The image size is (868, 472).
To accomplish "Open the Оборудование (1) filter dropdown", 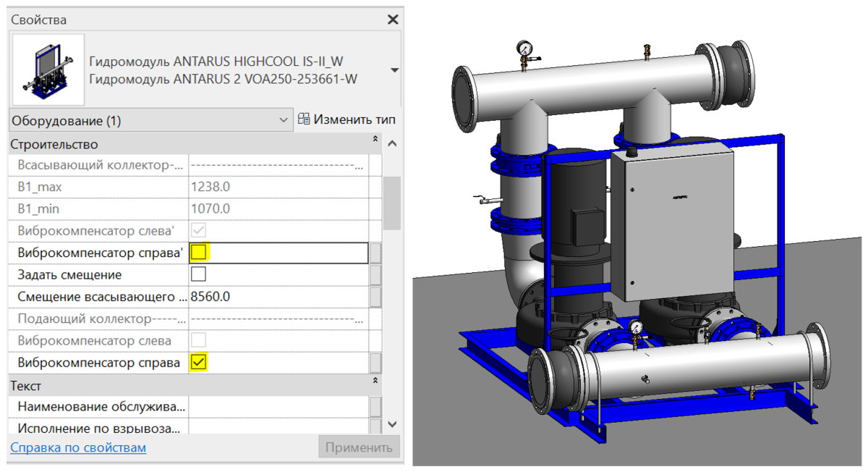I will tap(284, 120).
